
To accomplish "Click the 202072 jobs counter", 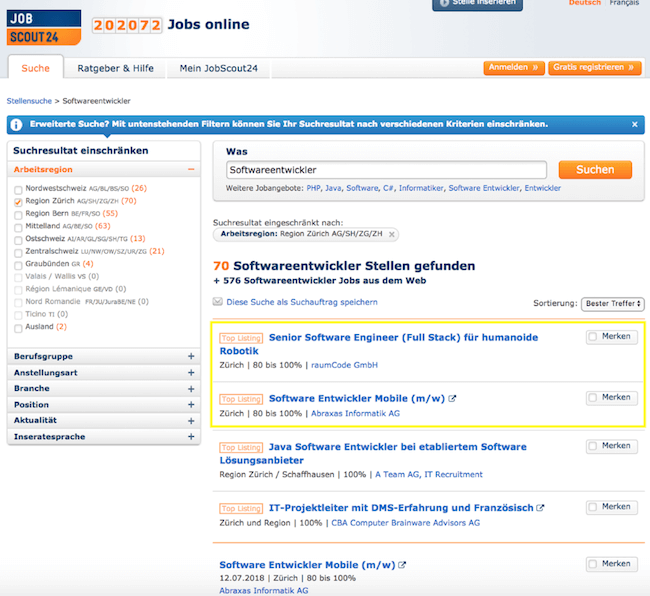I will pos(127,25).
